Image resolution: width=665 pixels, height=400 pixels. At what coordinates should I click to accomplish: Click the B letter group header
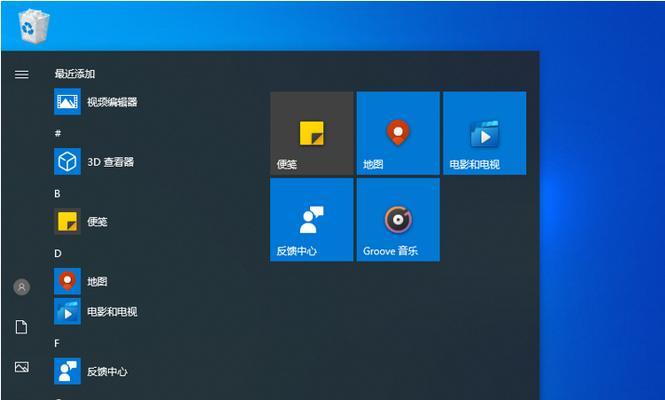[x=57, y=194]
